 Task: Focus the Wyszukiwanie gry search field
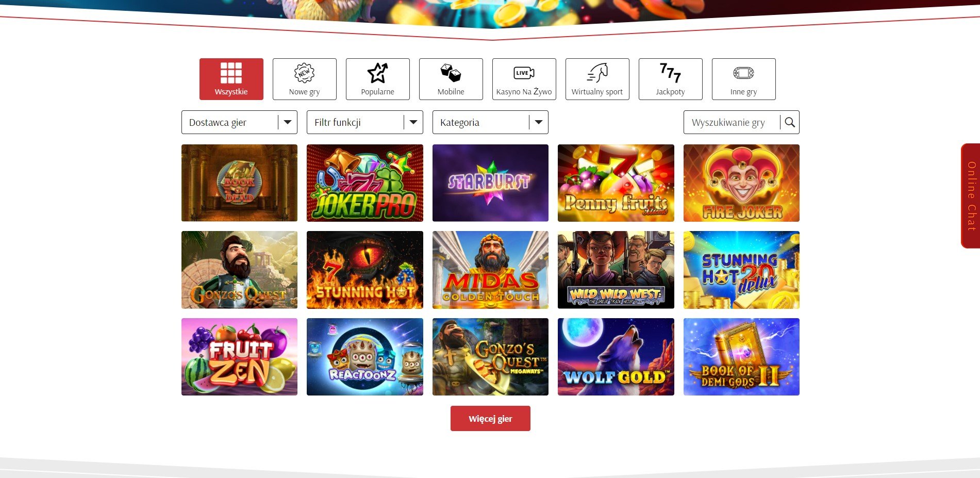(732, 122)
